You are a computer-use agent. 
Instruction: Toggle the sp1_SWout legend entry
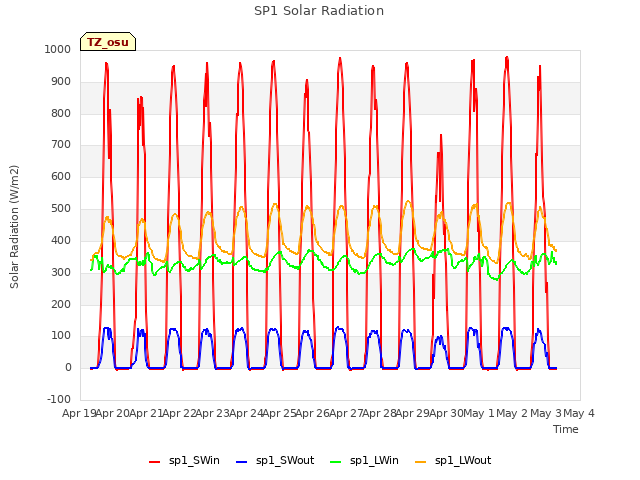(276, 461)
